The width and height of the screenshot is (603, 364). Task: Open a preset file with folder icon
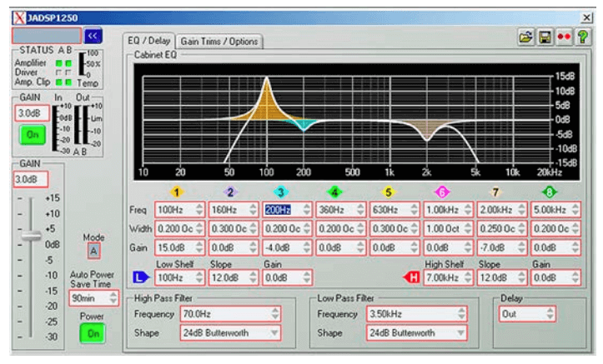525,37
